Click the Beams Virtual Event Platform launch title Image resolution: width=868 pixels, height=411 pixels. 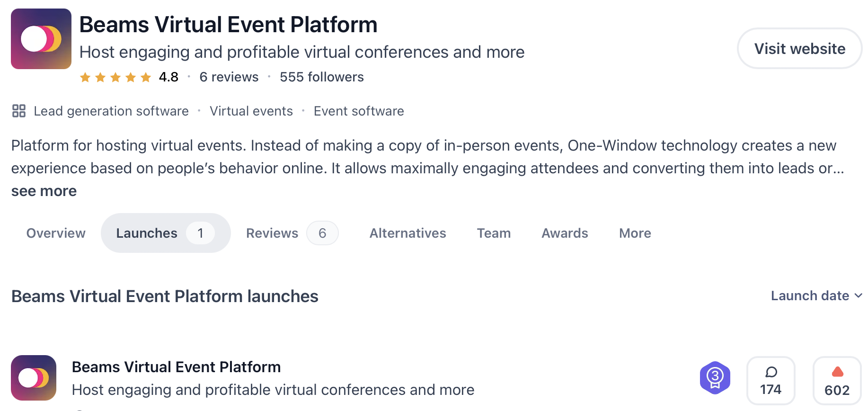tap(176, 367)
